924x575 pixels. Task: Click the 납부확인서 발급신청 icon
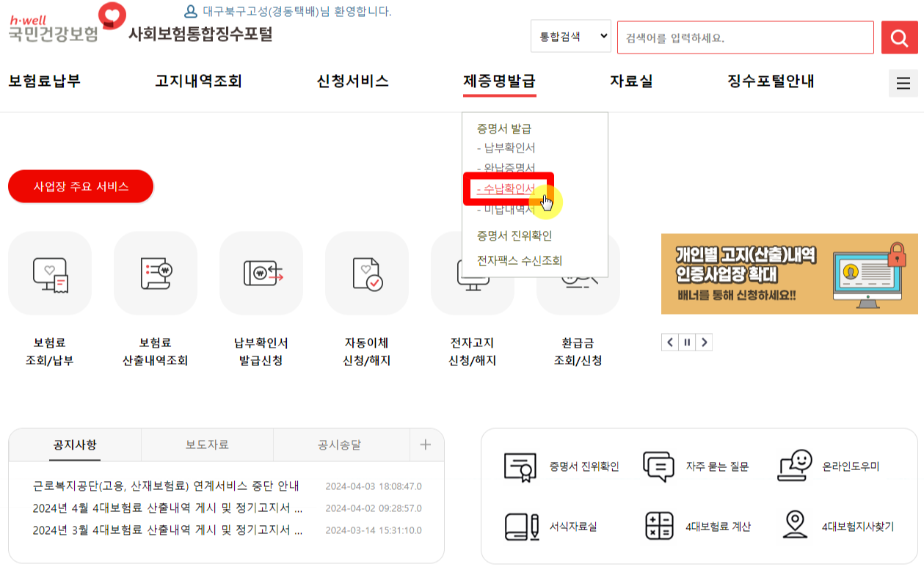261,273
